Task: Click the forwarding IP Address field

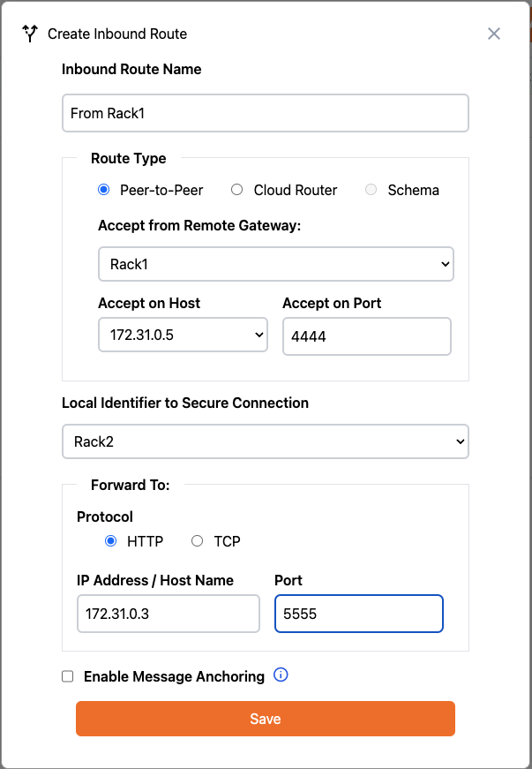Action: coord(168,613)
